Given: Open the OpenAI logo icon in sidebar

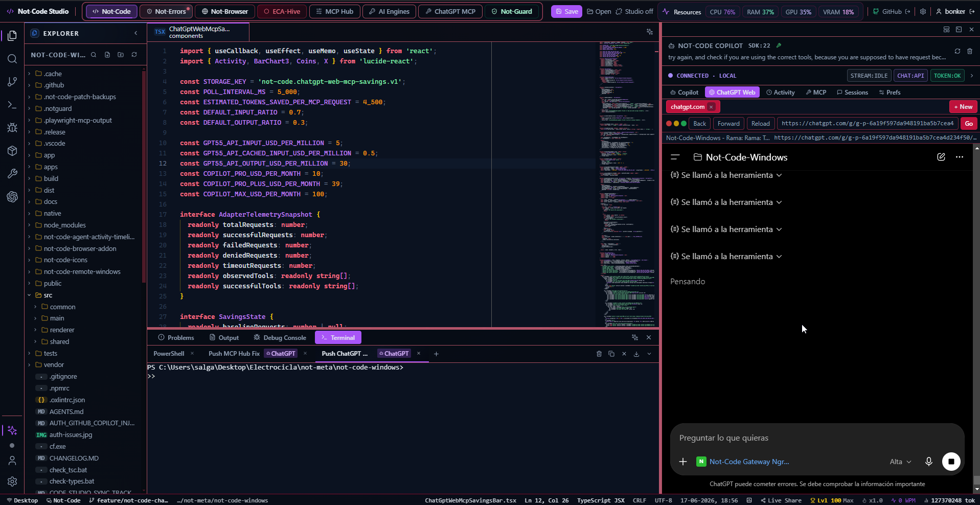Looking at the screenshot, I should click(x=12, y=197).
